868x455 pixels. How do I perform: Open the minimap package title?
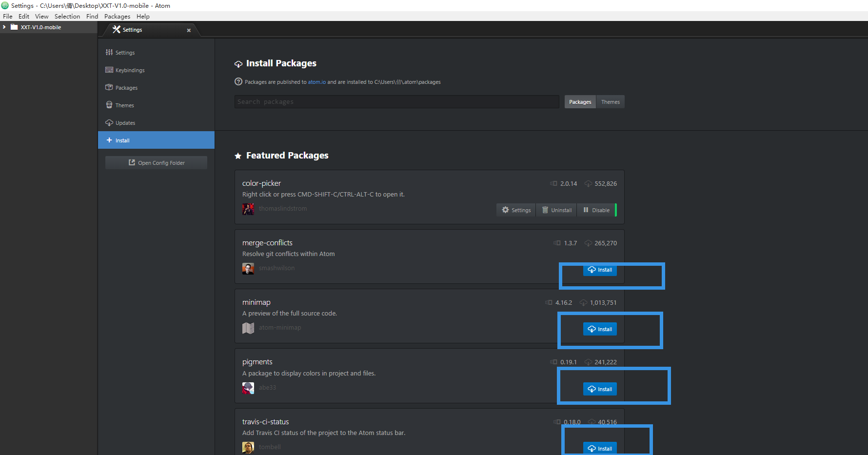[x=256, y=302]
